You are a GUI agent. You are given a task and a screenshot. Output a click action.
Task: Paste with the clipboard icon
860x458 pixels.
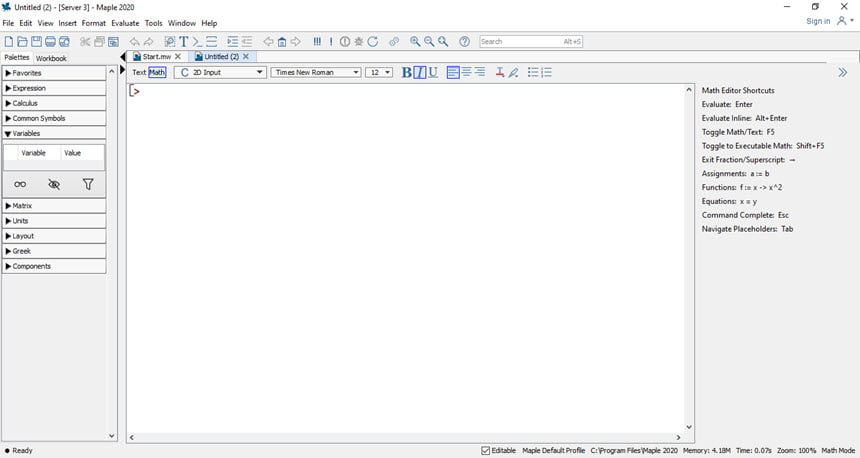[x=114, y=42]
